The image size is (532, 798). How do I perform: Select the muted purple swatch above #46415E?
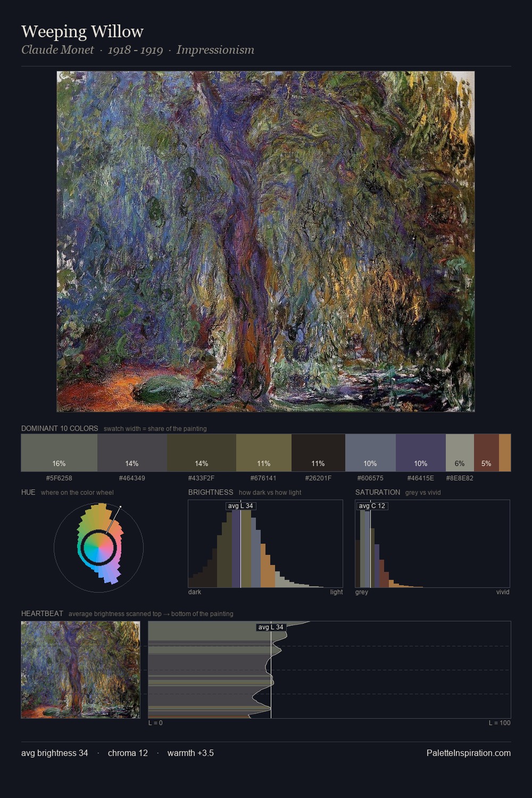tap(421, 453)
